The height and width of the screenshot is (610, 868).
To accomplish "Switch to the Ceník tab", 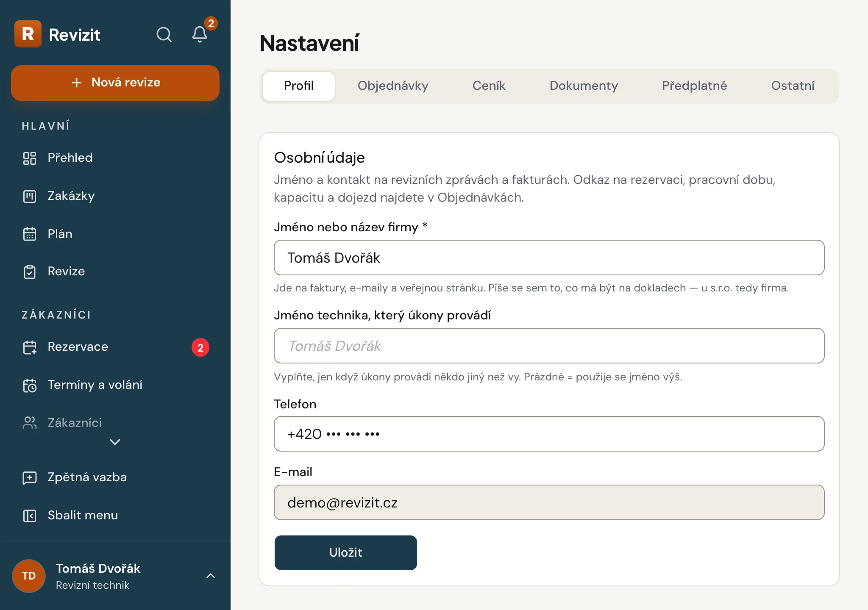I will click(489, 86).
